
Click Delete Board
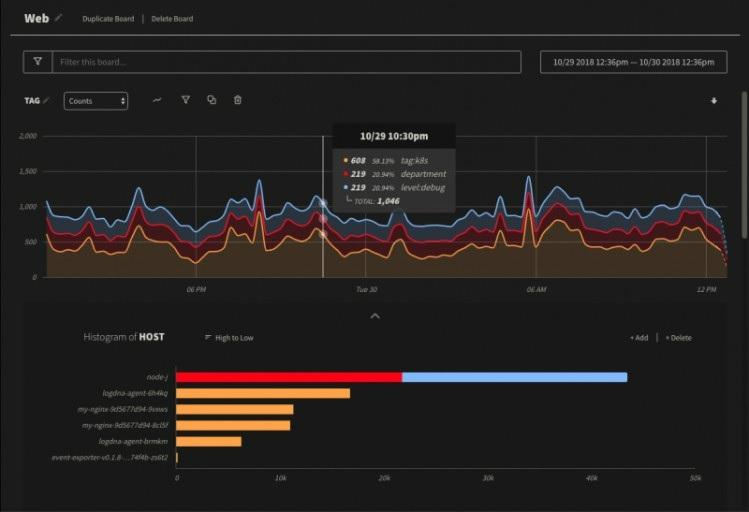point(172,19)
